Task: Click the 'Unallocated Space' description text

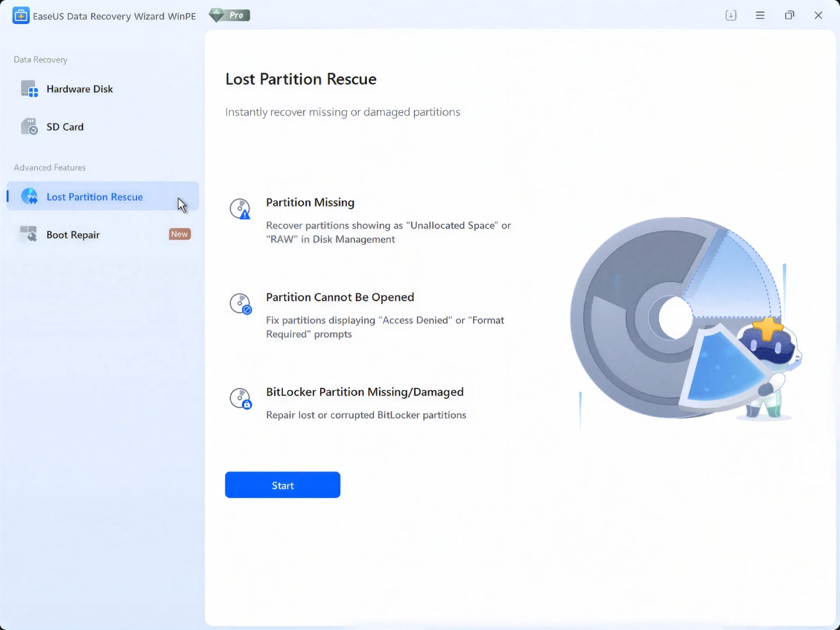Action: coord(388,232)
